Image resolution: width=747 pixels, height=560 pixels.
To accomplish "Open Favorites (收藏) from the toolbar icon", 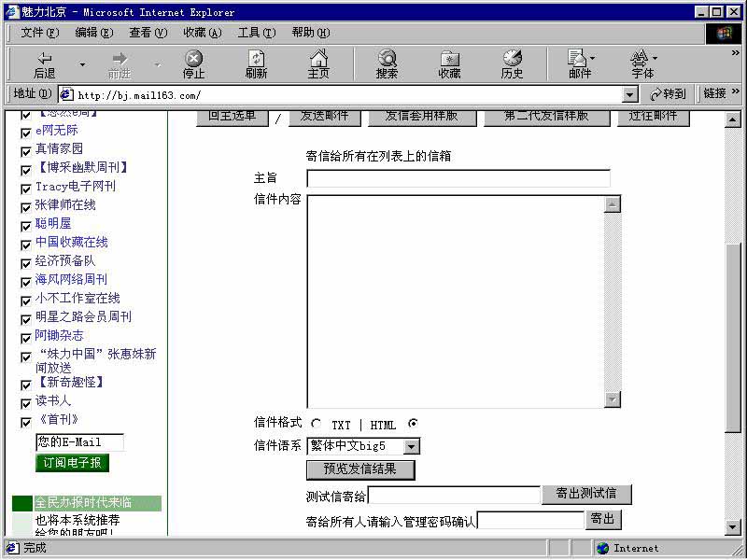I will click(x=448, y=63).
